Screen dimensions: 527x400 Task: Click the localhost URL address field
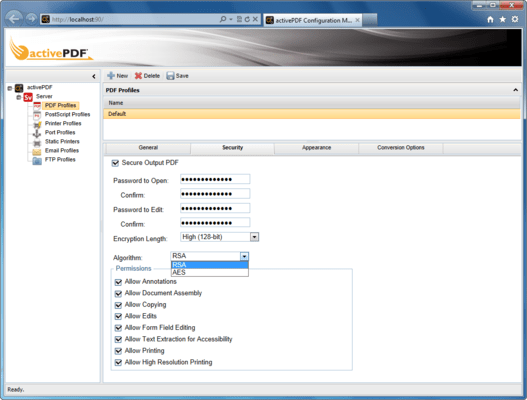tap(134, 19)
